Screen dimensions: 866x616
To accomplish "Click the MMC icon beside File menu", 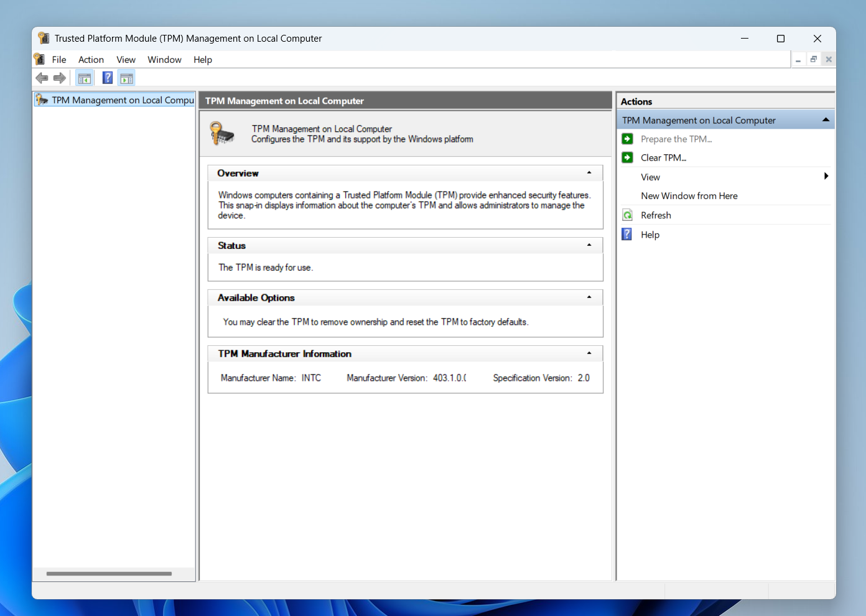I will 39,59.
